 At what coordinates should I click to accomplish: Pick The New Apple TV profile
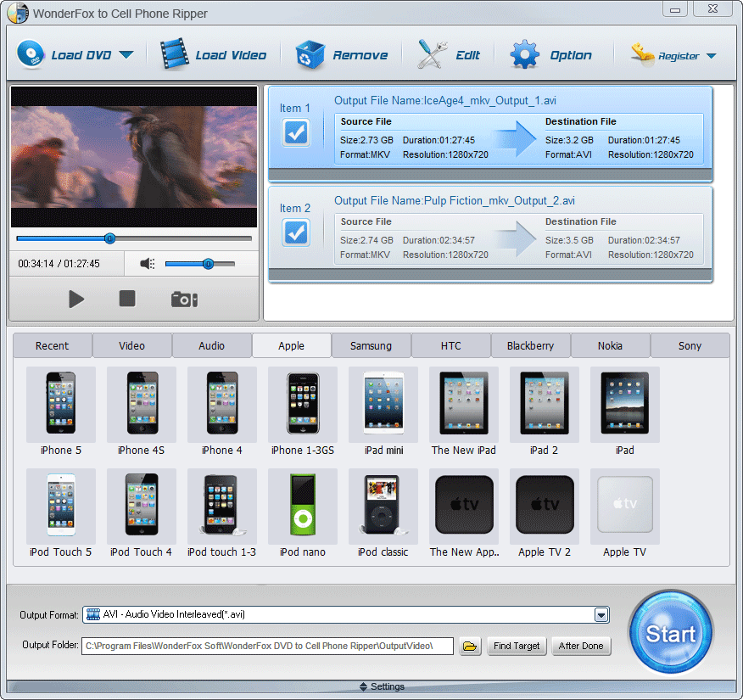click(x=464, y=513)
